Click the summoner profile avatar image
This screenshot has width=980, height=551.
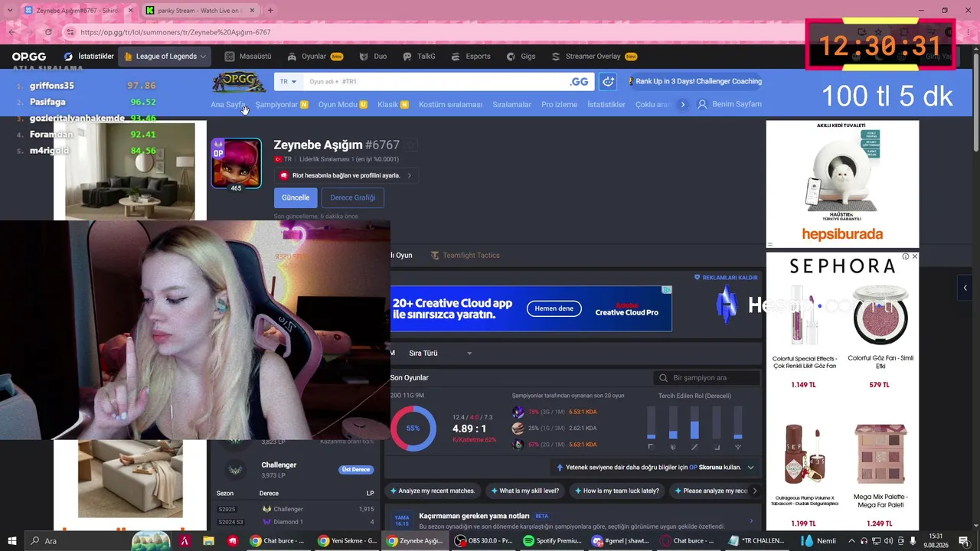pyautogui.click(x=236, y=163)
